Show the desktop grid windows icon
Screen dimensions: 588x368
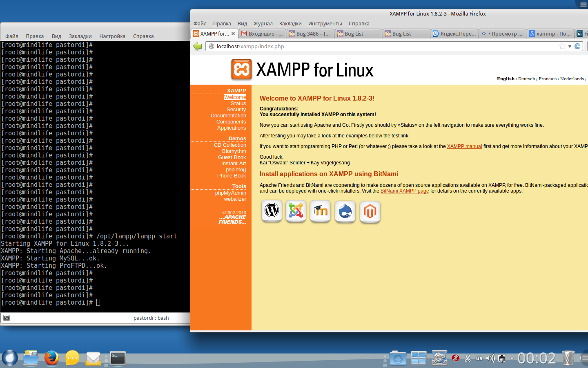[x=419, y=358]
